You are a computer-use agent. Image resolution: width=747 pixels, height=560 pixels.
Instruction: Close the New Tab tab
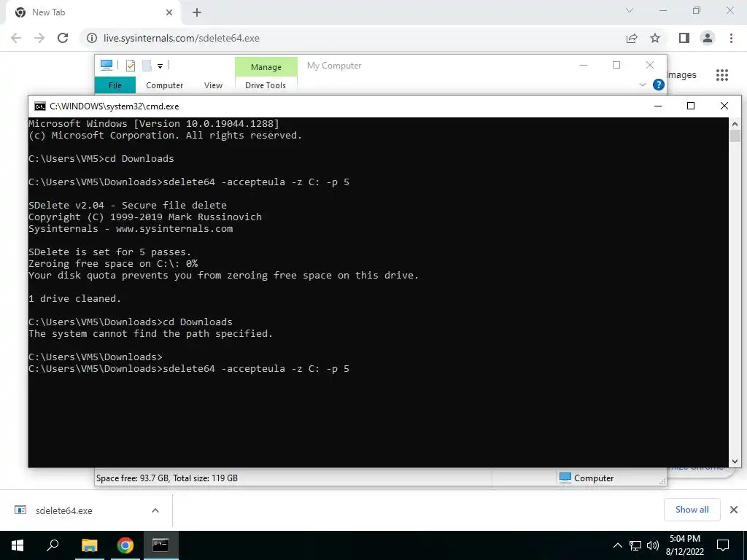pyautogui.click(x=169, y=12)
